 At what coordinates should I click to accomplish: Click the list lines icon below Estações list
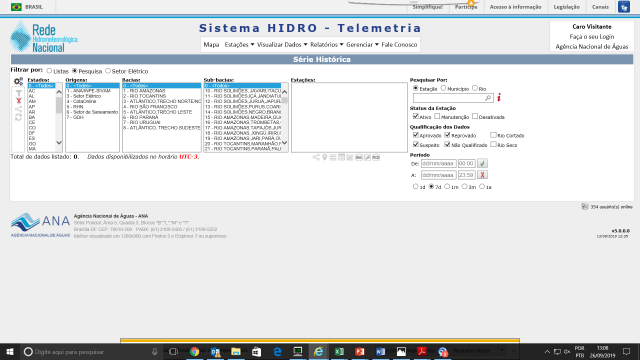click(x=333, y=158)
